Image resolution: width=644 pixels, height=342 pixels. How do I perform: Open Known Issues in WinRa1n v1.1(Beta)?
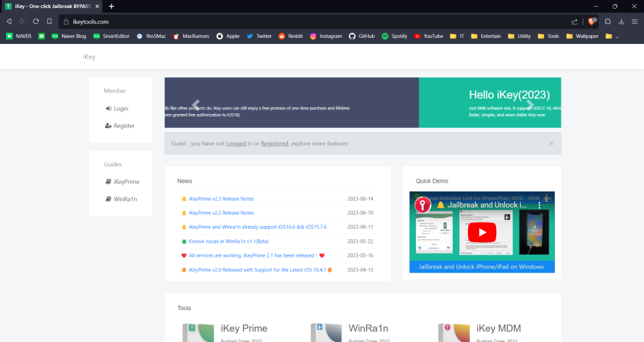pyautogui.click(x=229, y=241)
